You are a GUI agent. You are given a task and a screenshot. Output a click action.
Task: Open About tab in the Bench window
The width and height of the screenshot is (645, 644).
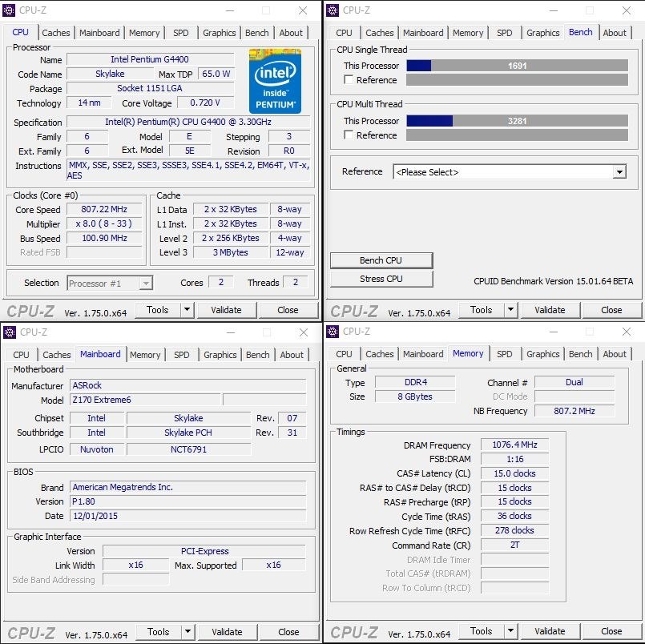pos(615,33)
